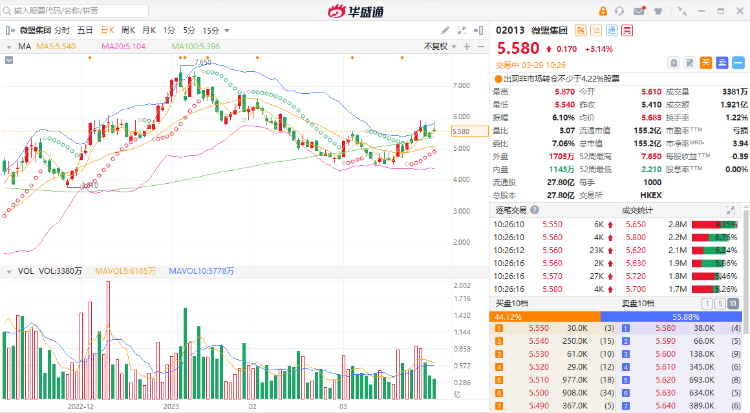
Task: Switch to 周K weekly chart tab
Action: point(126,30)
